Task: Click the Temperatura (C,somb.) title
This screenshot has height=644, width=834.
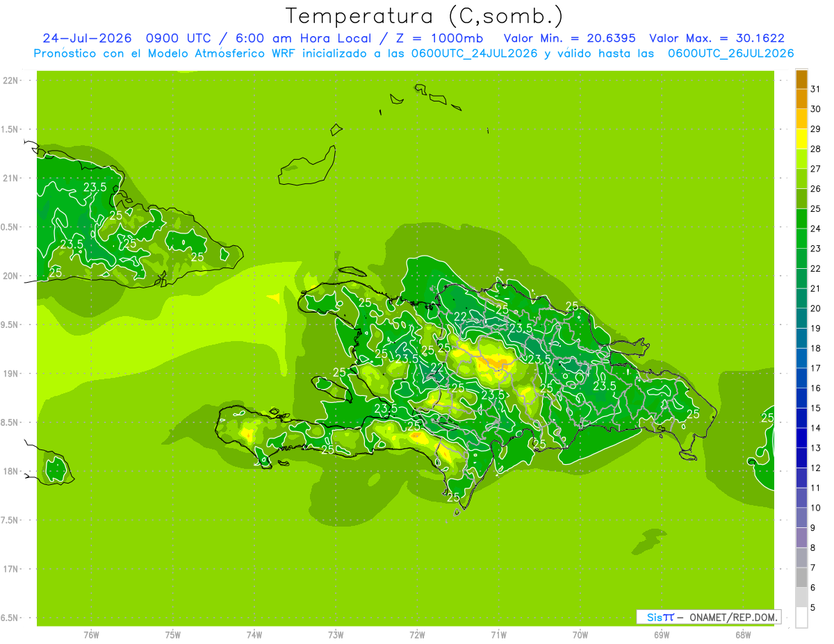Action: tap(424, 16)
